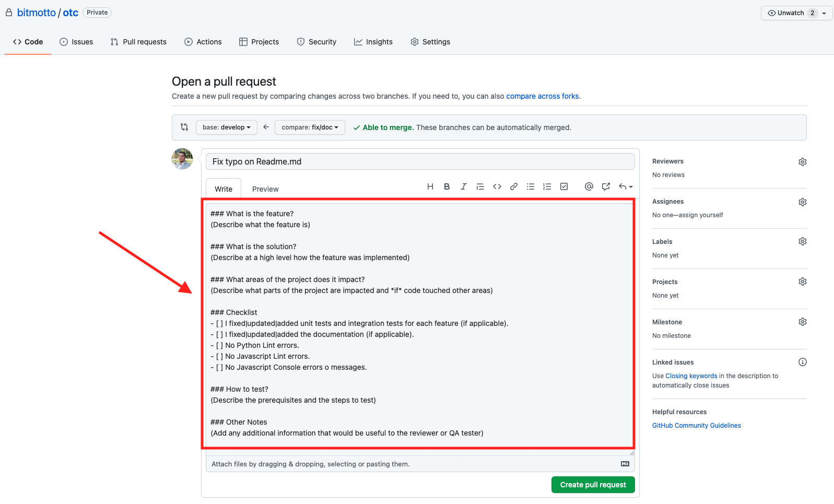Click the No milestone text

point(672,336)
